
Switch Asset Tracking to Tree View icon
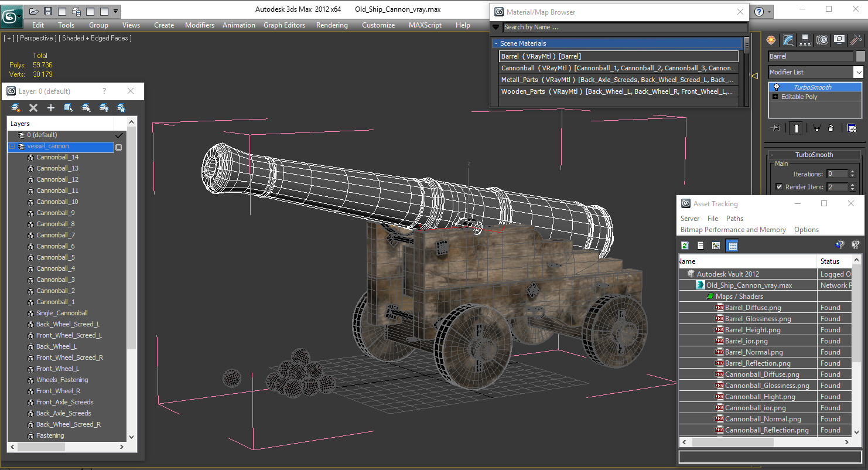click(x=716, y=246)
